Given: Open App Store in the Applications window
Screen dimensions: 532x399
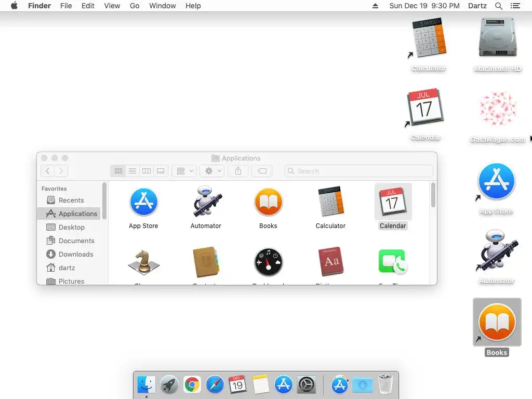Looking at the screenshot, I should click(x=143, y=203).
